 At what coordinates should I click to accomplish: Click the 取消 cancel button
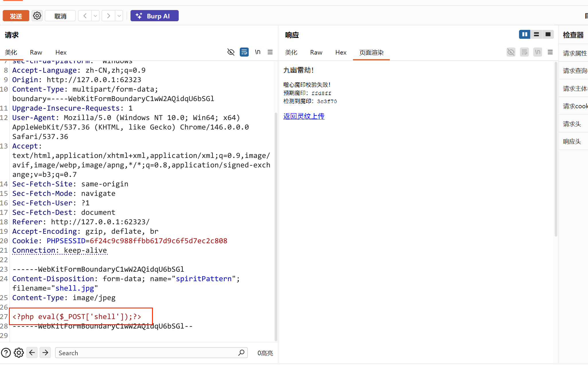(60, 16)
